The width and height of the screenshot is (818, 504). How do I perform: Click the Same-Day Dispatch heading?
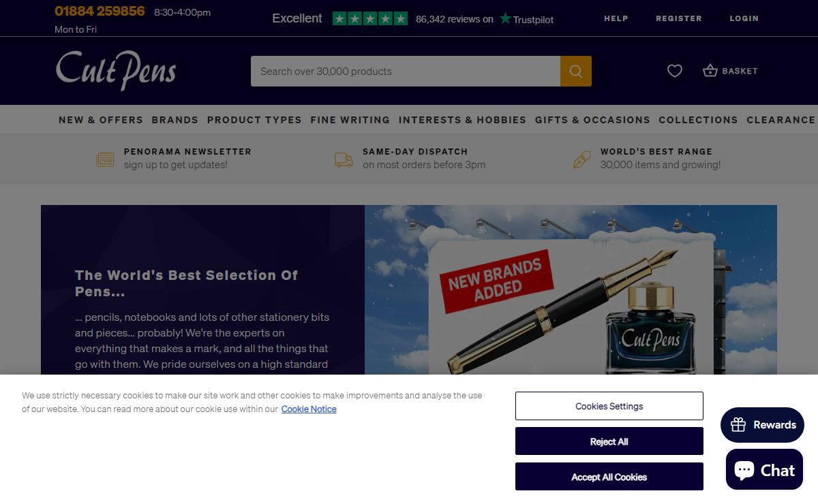point(415,151)
